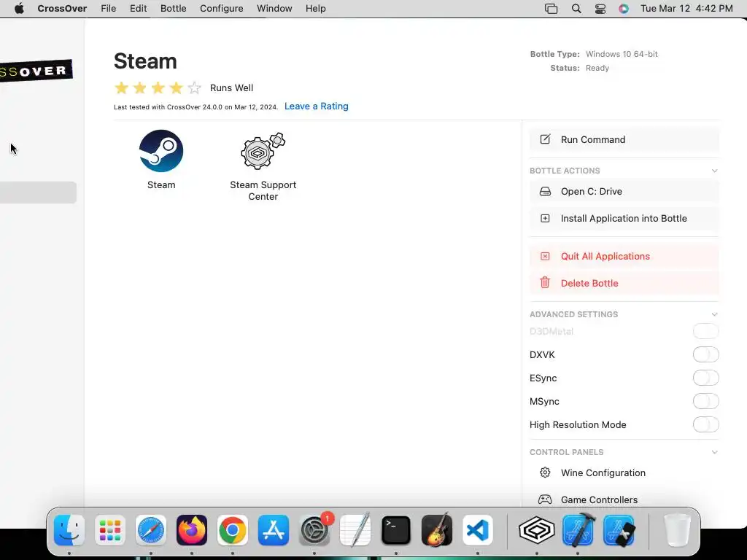Collapse the Advanced Settings section chevron
This screenshot has width=747, height=560.
coord(714,314)
